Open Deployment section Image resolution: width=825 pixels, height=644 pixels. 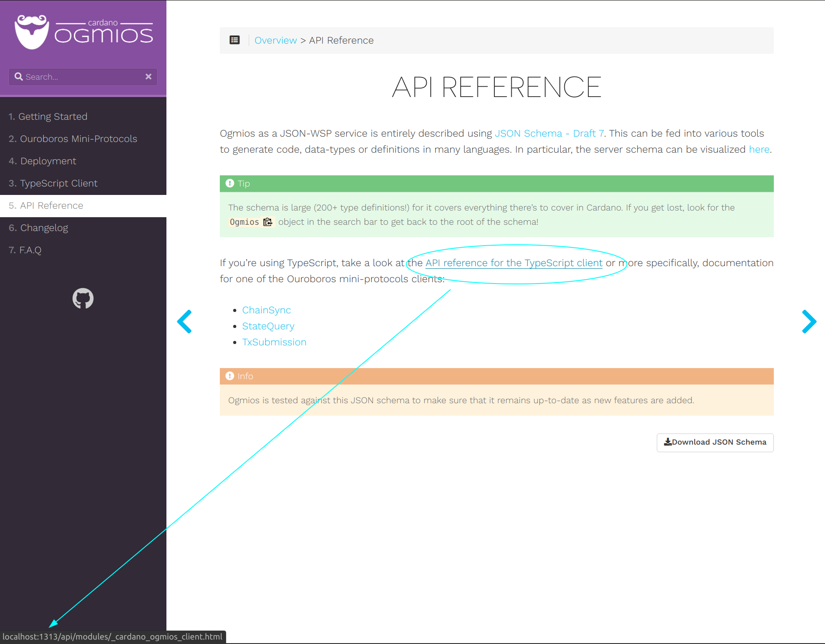point(83,161)
